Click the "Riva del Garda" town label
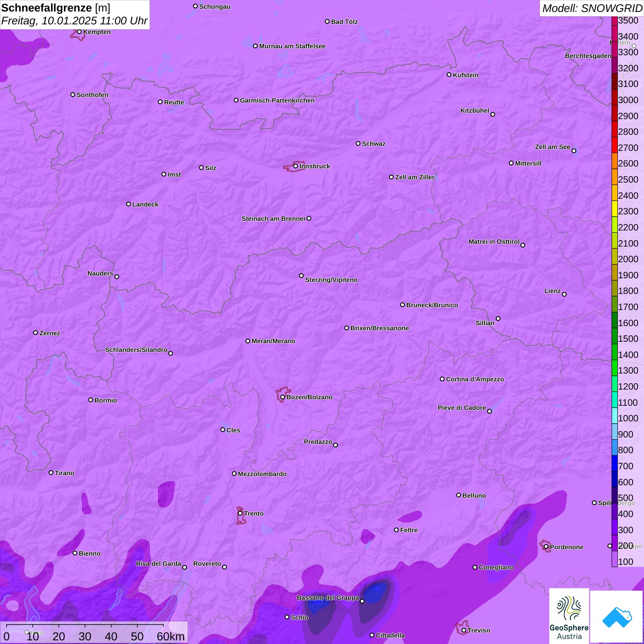The image size is (644, 644). [159, 563]
